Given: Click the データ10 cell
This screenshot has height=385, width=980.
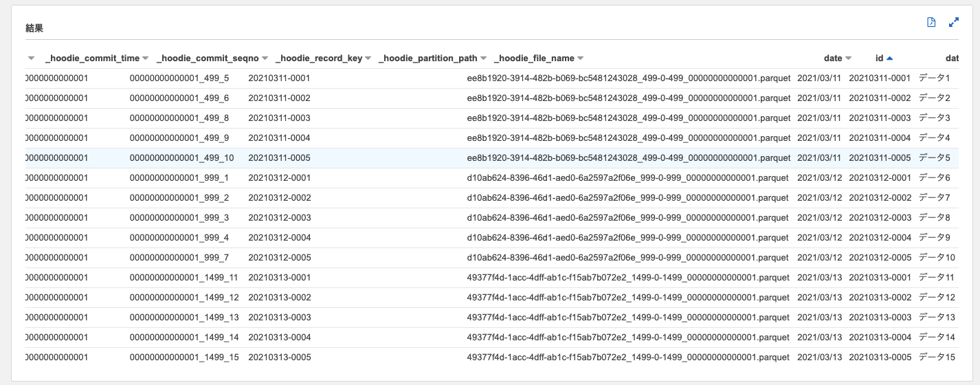Looking at the screenshot, I should [x=937, y=258].
